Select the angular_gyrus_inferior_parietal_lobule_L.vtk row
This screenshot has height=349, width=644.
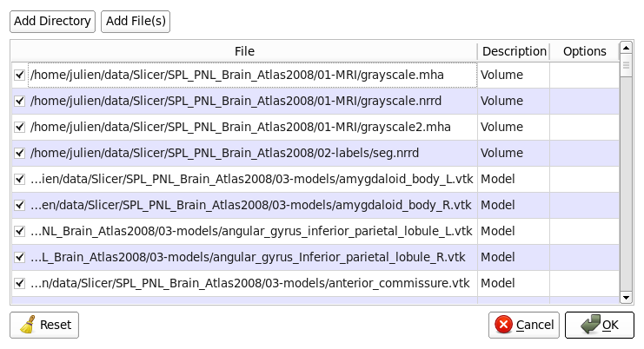[251, 232]
